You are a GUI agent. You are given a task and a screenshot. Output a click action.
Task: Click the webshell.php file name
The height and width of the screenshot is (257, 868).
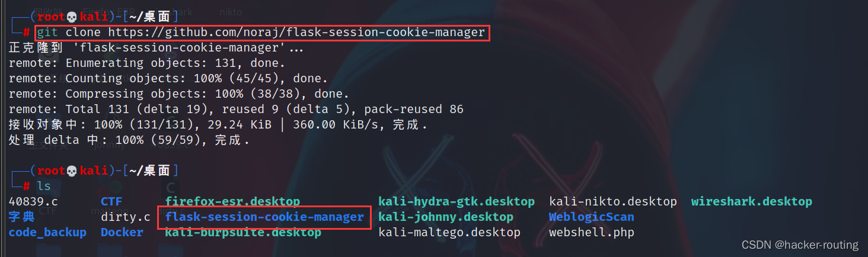tap(592, 233)
